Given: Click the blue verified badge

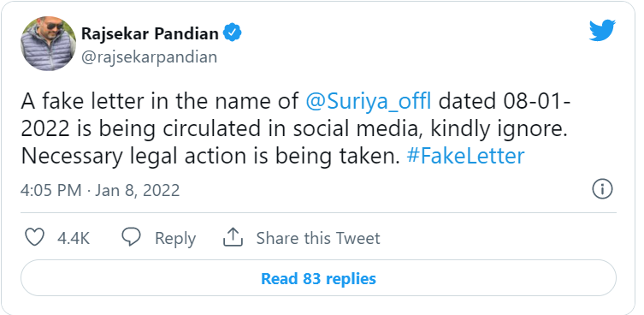Looking at the screenshot, I should pyautogui.click(x=232, y=33).
